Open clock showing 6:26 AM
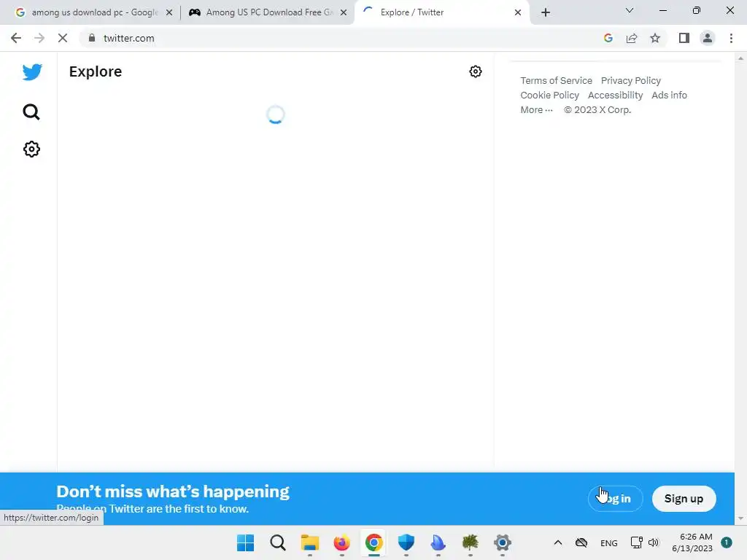This screenshot has height=560, width=747. (x=692, y=542)
